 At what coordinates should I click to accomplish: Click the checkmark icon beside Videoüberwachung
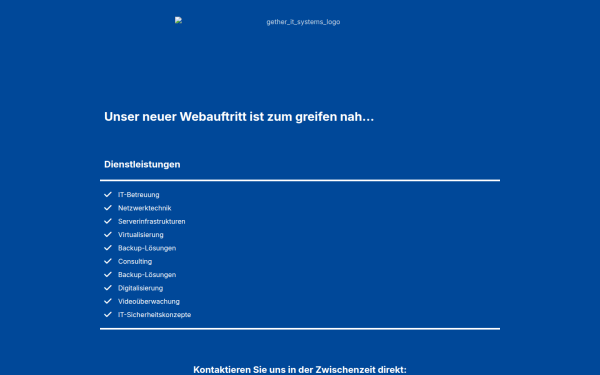point(108,301)
